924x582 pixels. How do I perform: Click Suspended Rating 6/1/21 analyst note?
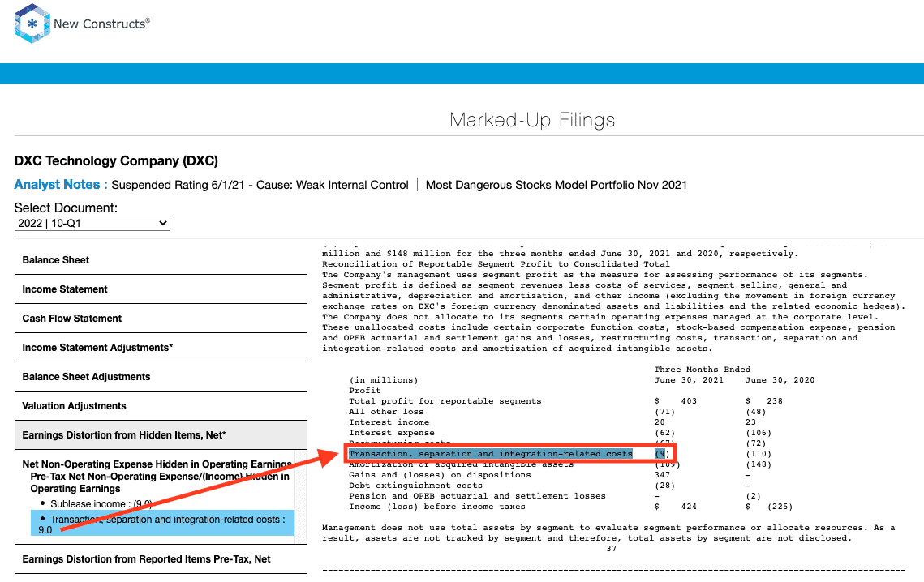(x=260, y=185)
